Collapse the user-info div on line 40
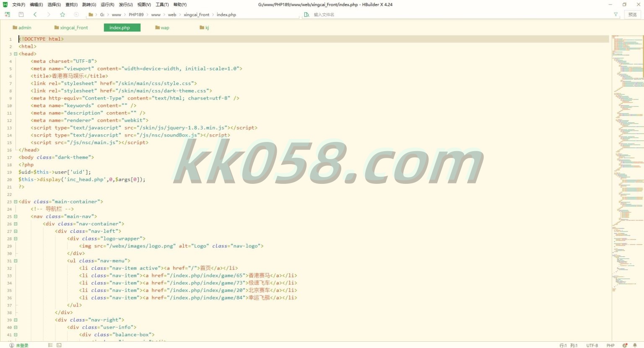The height and width of the screenshot is (348, 644). click(x=16, y=327)
